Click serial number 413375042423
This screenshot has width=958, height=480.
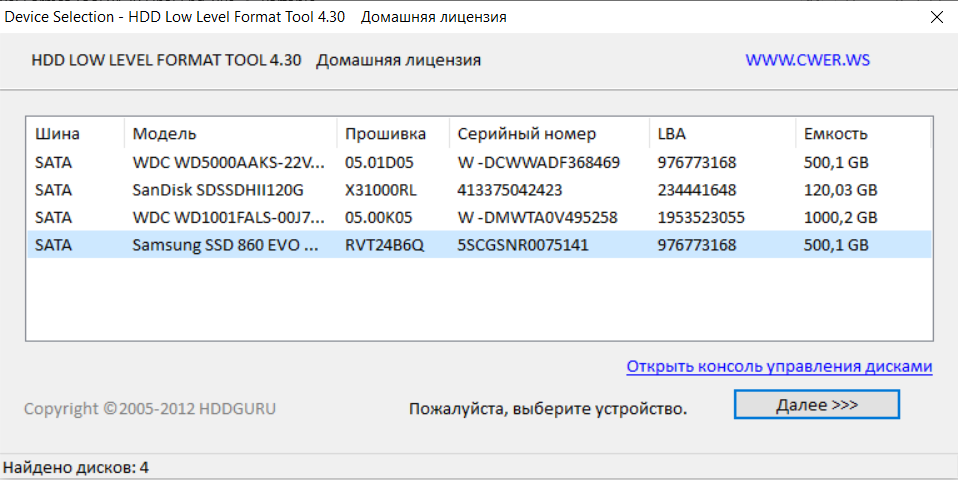tap(510, 190)
